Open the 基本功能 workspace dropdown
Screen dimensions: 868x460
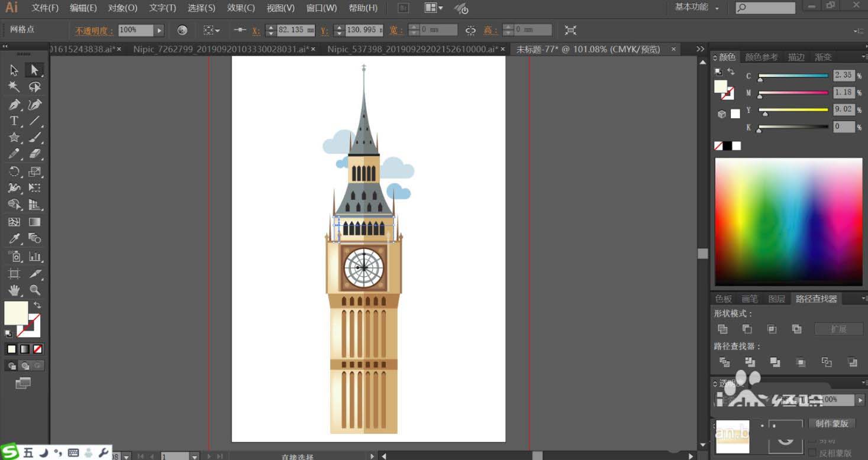coord(697,8)
